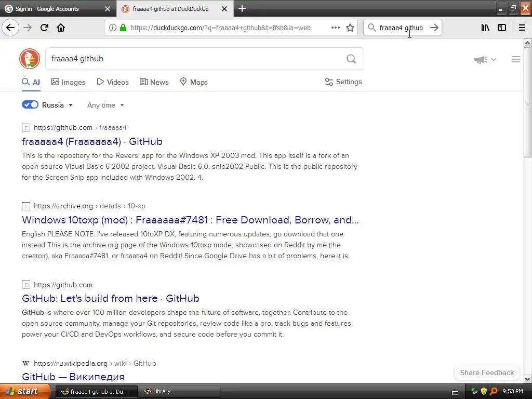Open the on-screen keyboard taskbar icon

point(455,392)
